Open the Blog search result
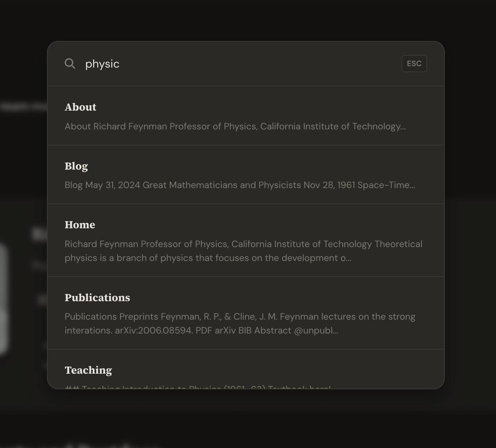Image resolution: width=496 pixels, height=448 pixels. pyautogui.click(x=246, y=175)
